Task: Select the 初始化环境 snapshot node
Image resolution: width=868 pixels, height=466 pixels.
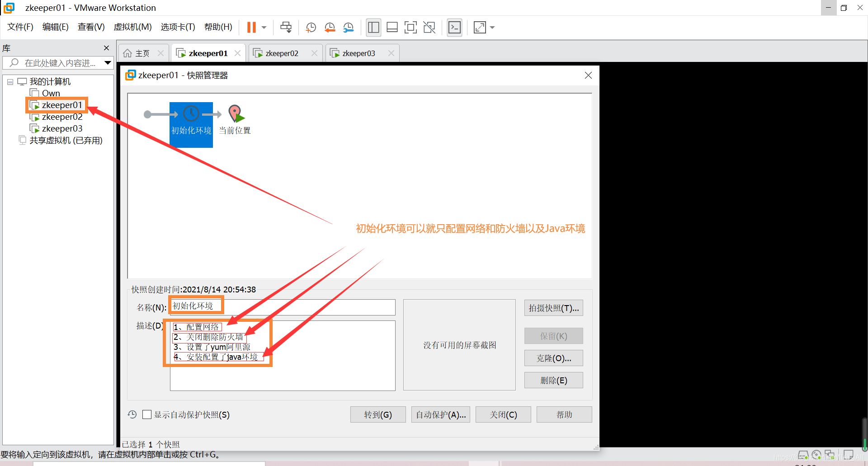Action: tap(191, 124)
